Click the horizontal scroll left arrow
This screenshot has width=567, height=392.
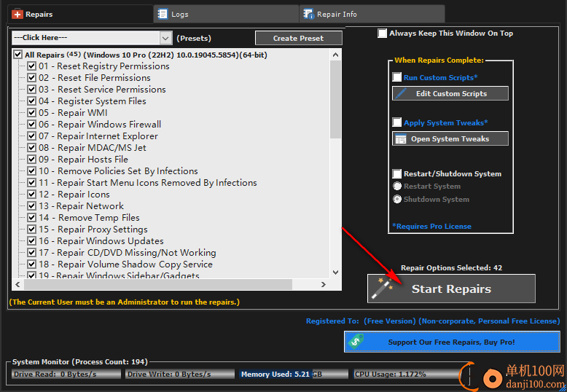(17, 285)
